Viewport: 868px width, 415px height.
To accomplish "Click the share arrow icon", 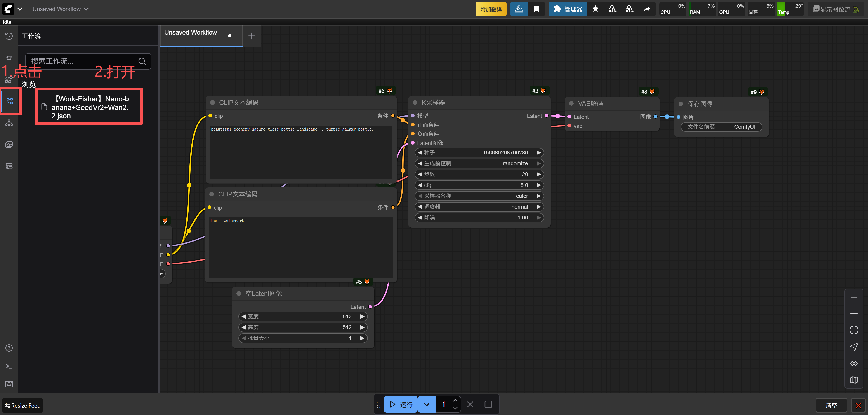I will [647, 9].
